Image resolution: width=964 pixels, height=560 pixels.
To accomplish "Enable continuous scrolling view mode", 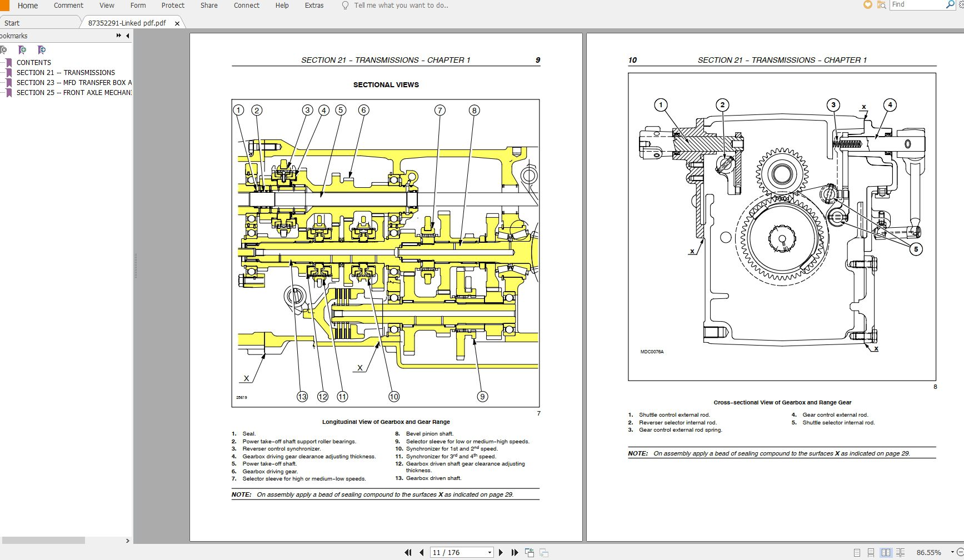I will (871, 552).
